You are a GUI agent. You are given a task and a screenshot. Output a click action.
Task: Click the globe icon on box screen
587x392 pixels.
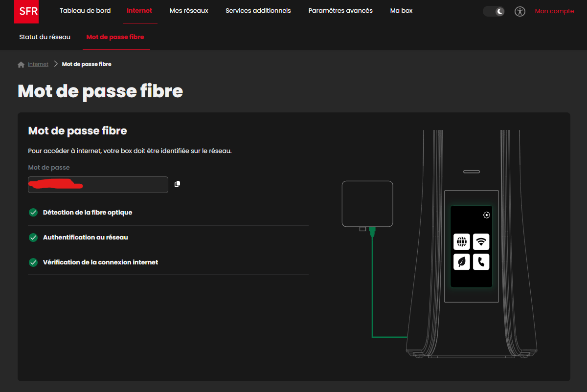point(461,241)
